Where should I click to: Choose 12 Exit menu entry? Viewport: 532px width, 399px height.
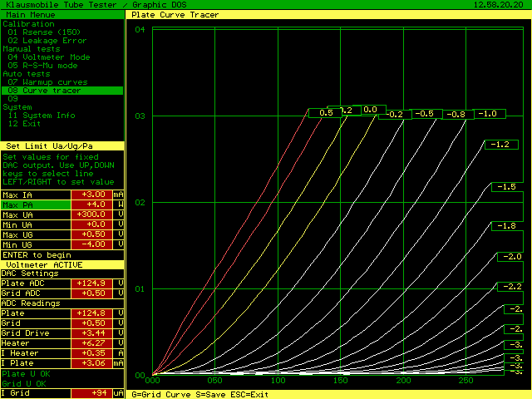pyautogui.click(x=24, y=124)
